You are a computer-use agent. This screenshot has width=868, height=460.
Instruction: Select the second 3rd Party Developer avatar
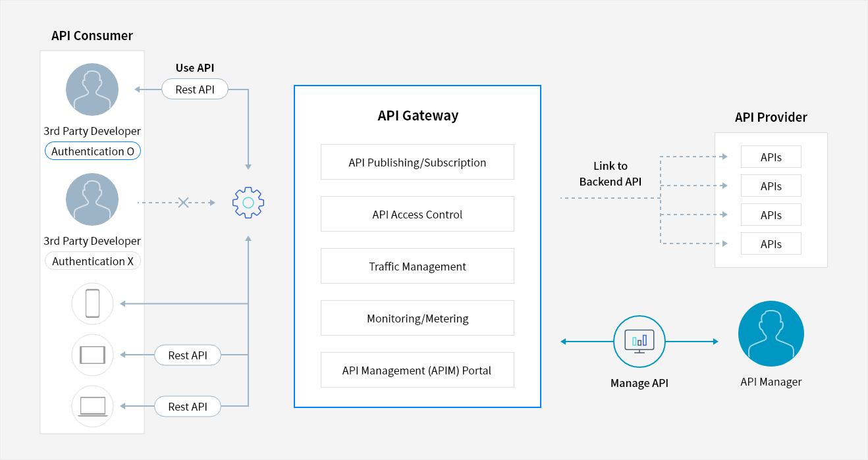pyautogui.click(x=92, y=199)
